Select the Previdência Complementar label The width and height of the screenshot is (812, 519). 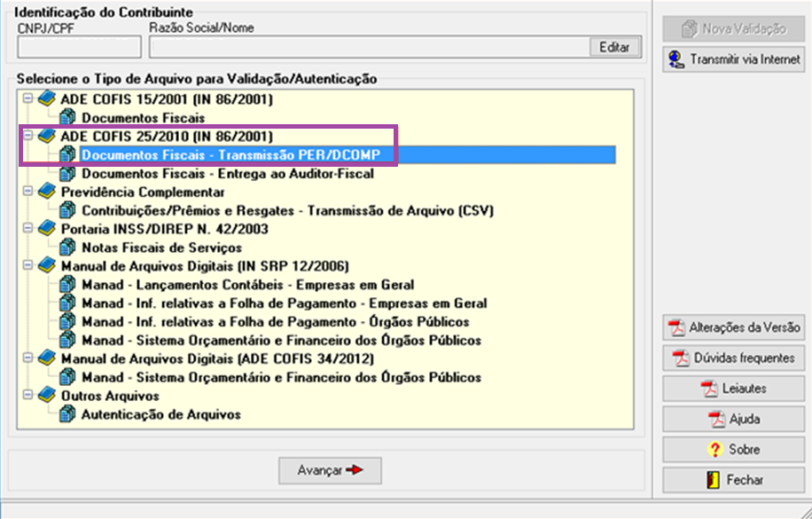point(143,192)
